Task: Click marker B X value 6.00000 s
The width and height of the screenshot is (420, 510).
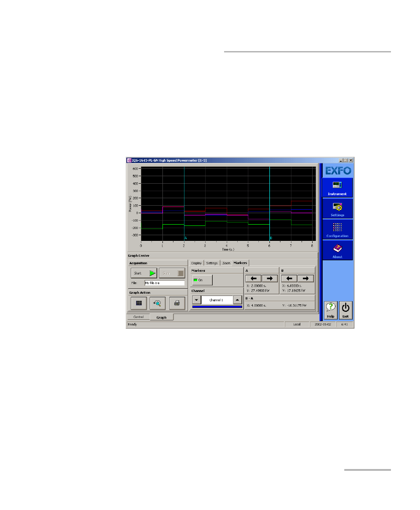Action: click(x=292, y=286)
